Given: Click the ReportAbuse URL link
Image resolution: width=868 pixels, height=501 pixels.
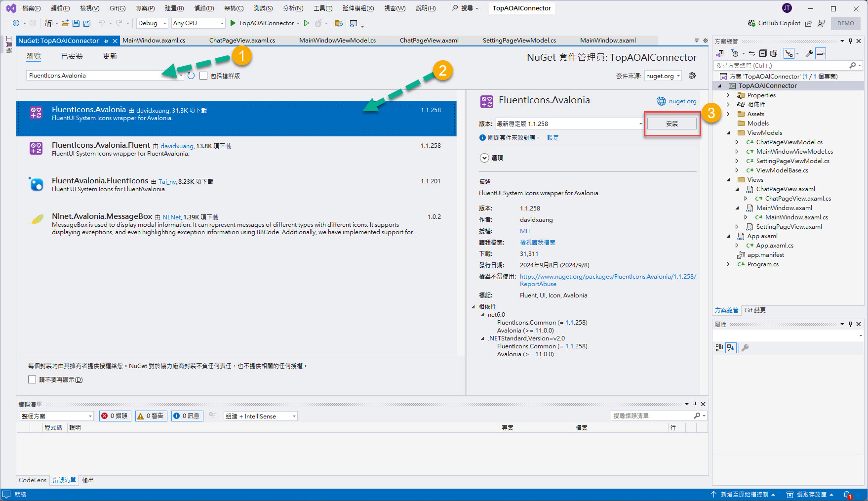Looking at the screenshot, I should (608, 280).
